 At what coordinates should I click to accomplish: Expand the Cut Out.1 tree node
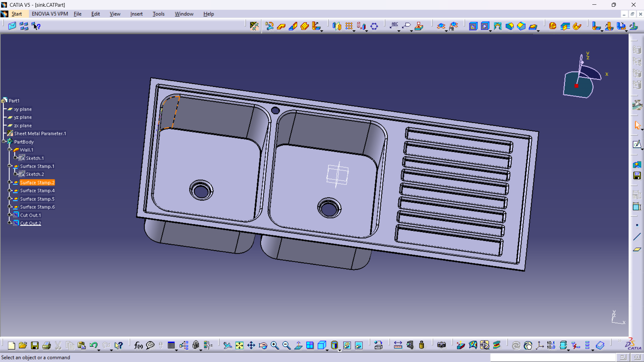click(9, 215)
